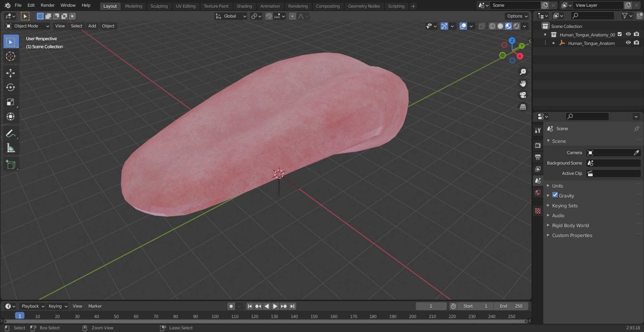Open the Texture properties tab
This screenshot has height=332, width=644.
point(538,211)
